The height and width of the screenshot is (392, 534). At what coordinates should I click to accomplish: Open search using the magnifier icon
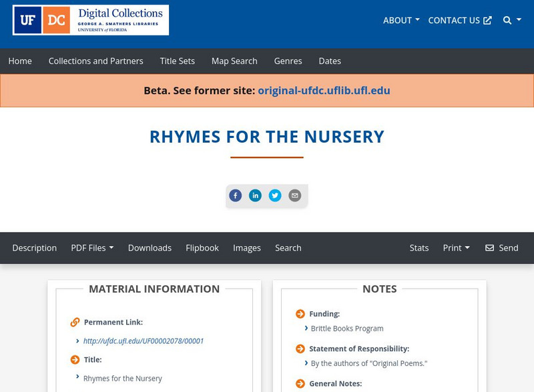tap(506, 20)
